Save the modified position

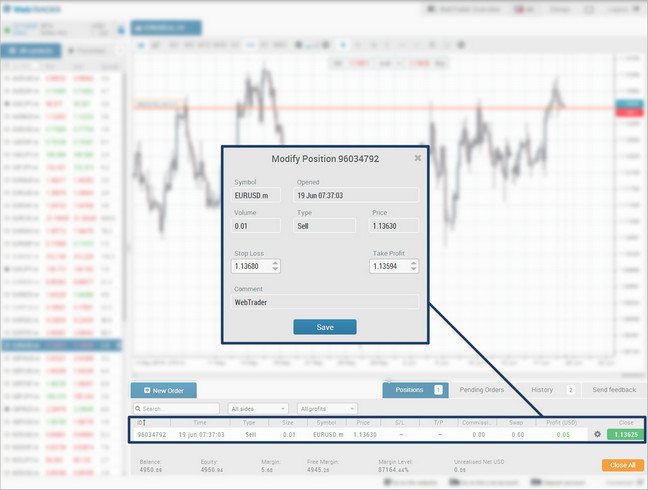[324, 327]
